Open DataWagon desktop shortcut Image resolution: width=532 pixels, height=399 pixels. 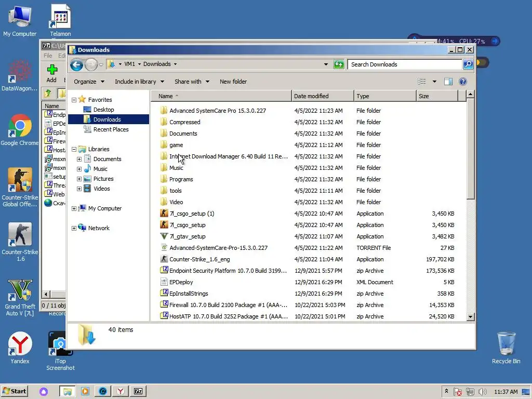point(19,75)
